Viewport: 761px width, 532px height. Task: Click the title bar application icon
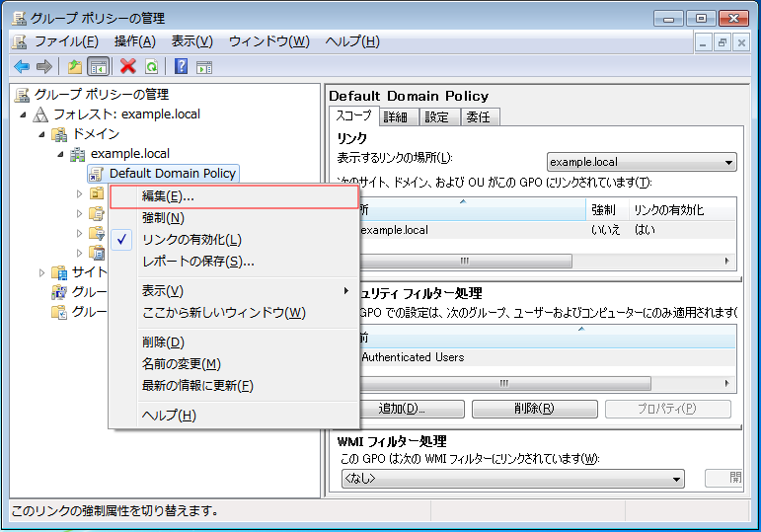pyautogui.click(x=20, y=18)
